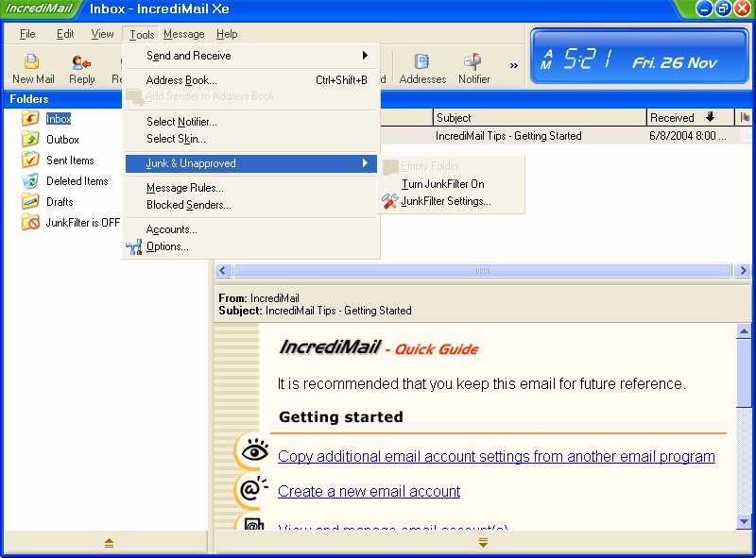The height and width of the screenshot is (558, 756).
Task: Click the JunkFilter is OFF folder
Action: coord(82,223)
